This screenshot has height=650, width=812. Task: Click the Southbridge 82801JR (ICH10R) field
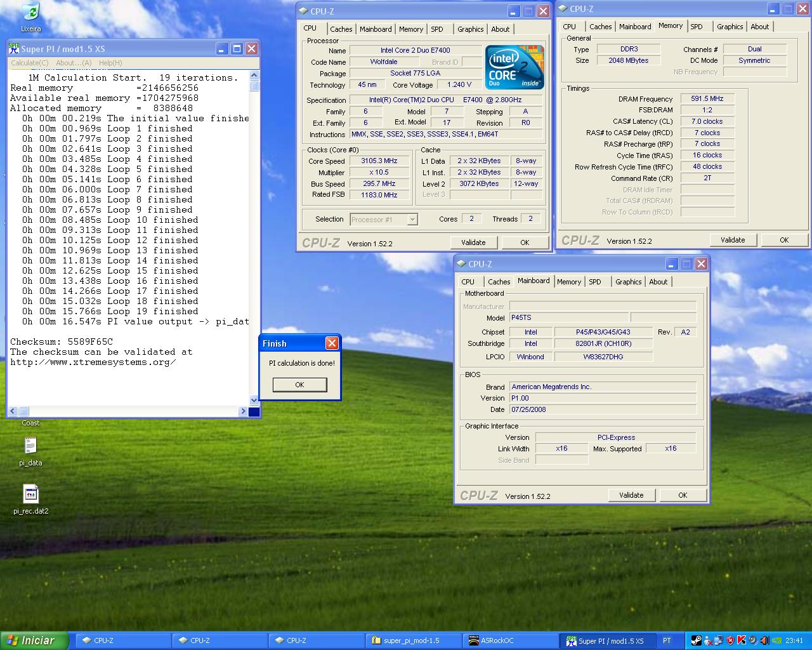coord(603,344)
